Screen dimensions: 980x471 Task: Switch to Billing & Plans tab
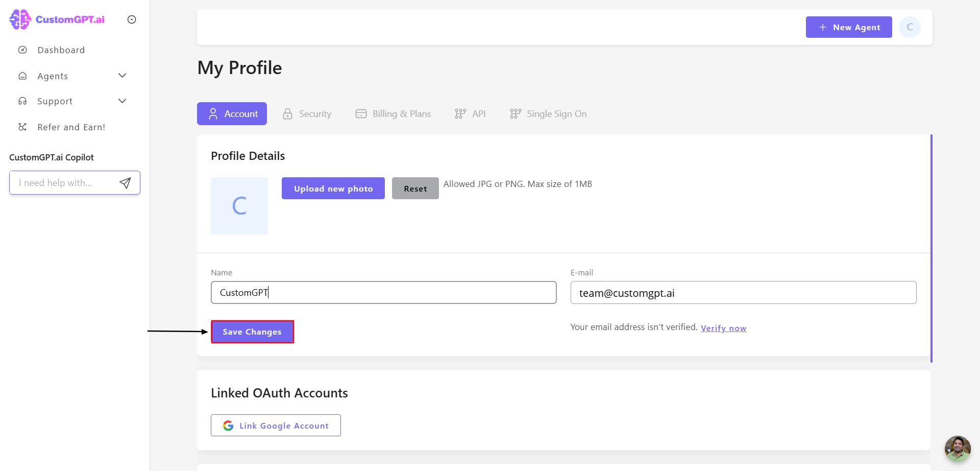tap(393, 114)
